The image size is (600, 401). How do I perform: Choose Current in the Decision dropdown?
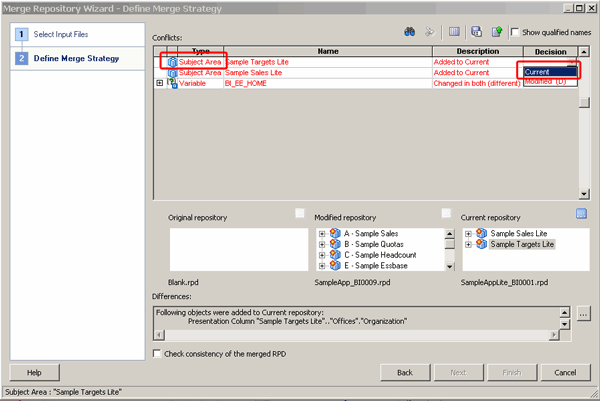tap(550, 72)
